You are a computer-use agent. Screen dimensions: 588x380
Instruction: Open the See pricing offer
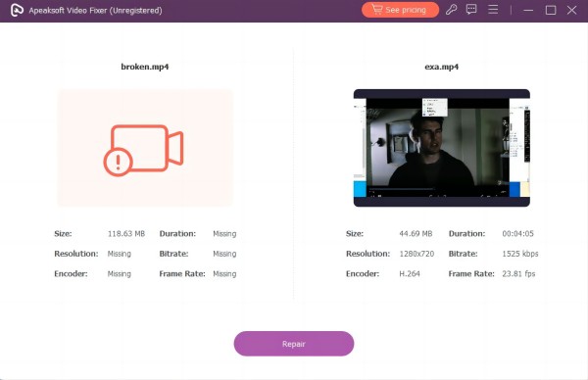coord(400,10)
